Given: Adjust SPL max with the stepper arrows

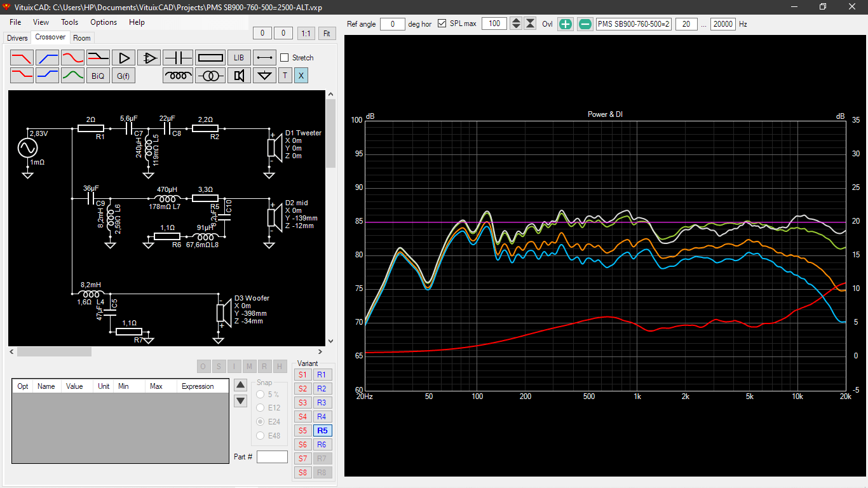Looking at the screenshot, I should coord(516,24).
